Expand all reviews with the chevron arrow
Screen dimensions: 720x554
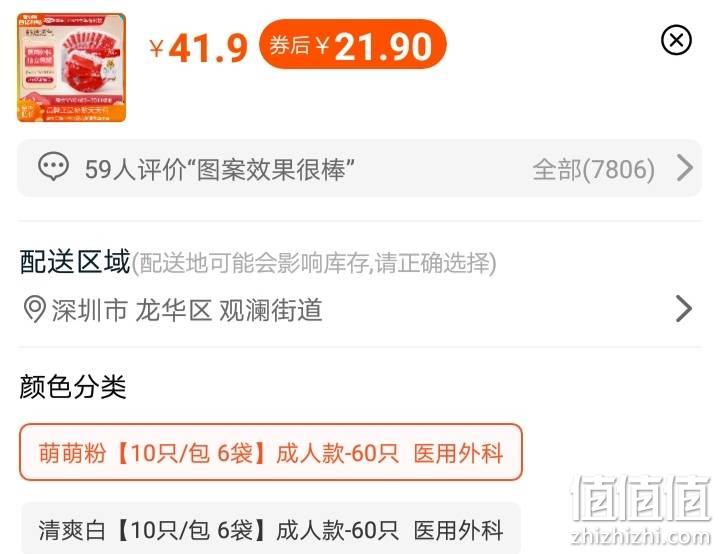coord(685,168)
